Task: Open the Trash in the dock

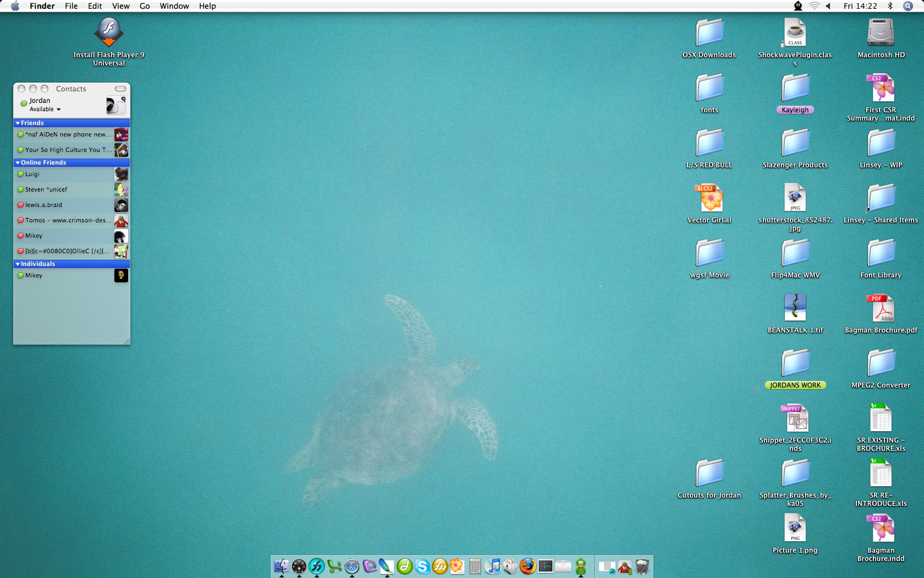Action: click(642, 566)
